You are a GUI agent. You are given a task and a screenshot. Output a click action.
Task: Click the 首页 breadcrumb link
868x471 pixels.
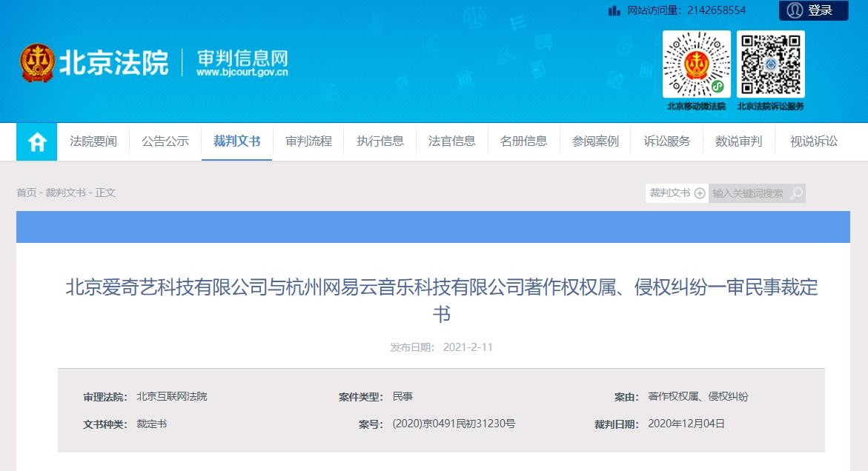pyautogui.click(x=26, y=193)
